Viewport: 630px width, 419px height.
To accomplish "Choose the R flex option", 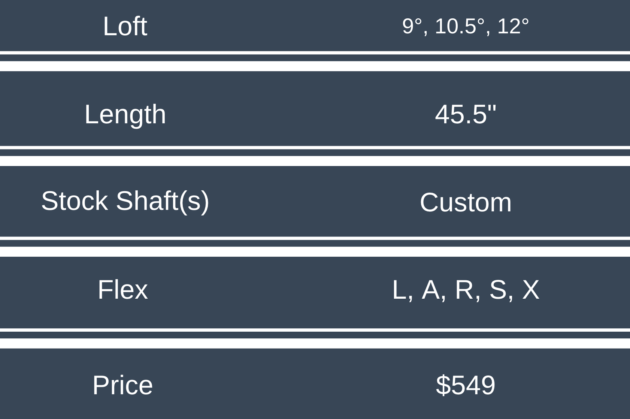I will point(464,290).
